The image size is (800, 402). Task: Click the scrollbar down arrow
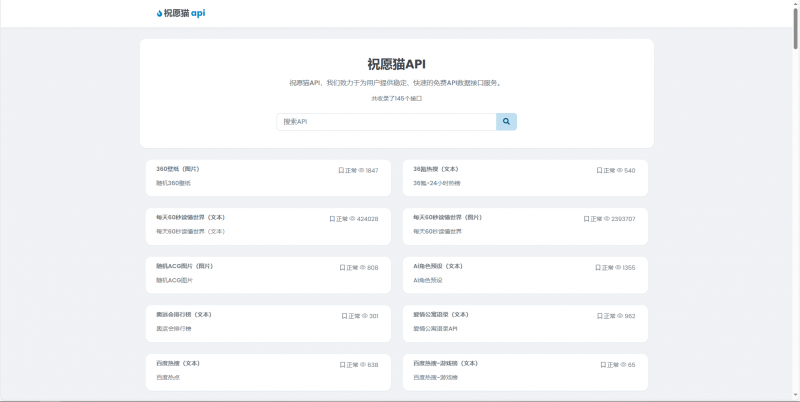coord(795,396)
